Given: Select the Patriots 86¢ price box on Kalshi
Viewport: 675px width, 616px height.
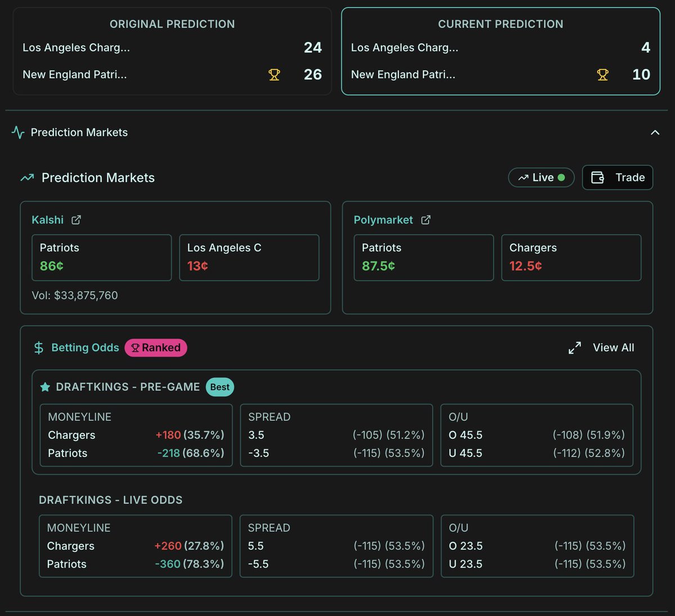Looking at the screenshot, I should 101,257.
